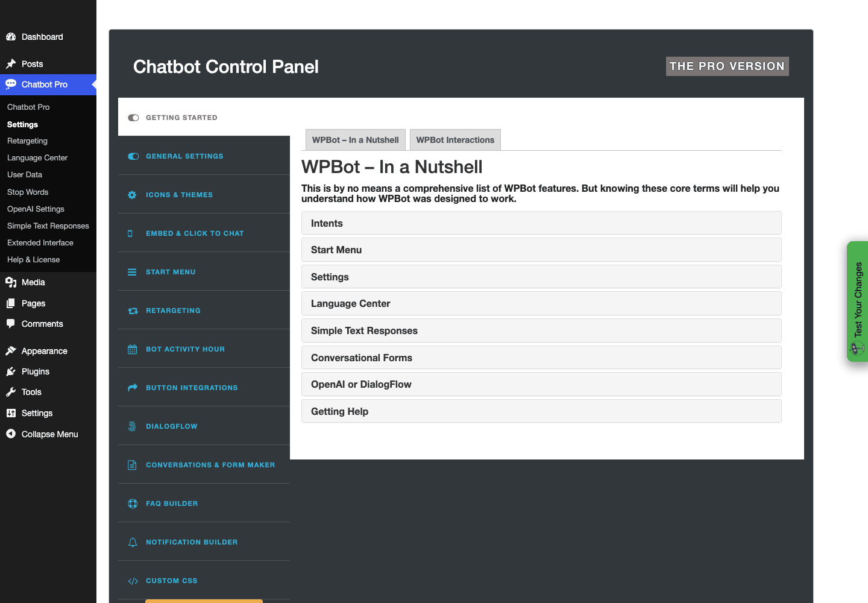Open Conversations & Form Maker panel tab
Screen dimensions: 868x603
[x=204, y=464]
